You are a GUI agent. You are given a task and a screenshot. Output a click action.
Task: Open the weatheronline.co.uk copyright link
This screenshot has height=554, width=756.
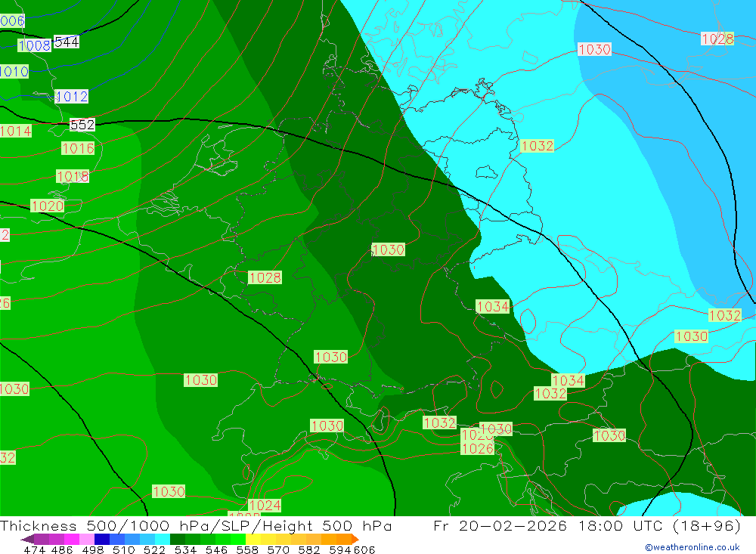692,547
